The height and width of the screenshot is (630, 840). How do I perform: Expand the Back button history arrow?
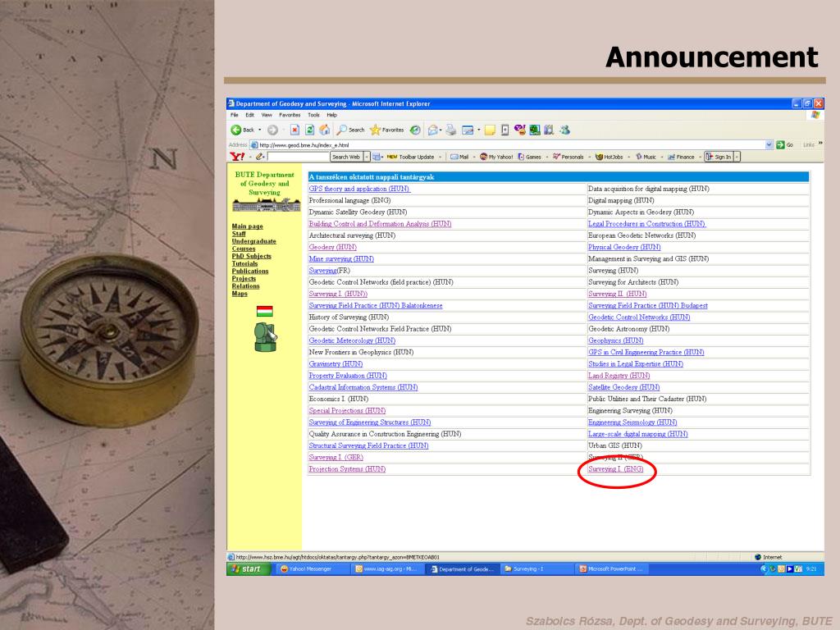coord(260,130)
